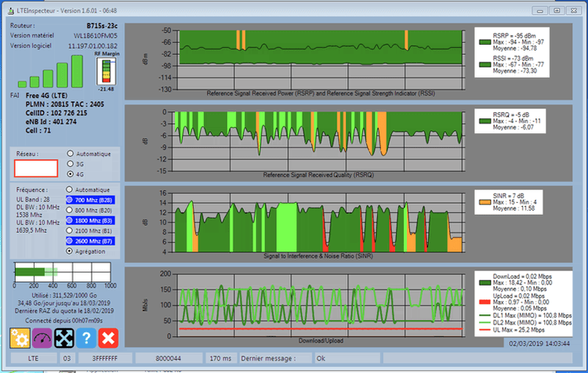Open settings with the yellow gear icon
This screenshot has width=588, height=373.
click(x=20, y=338)
